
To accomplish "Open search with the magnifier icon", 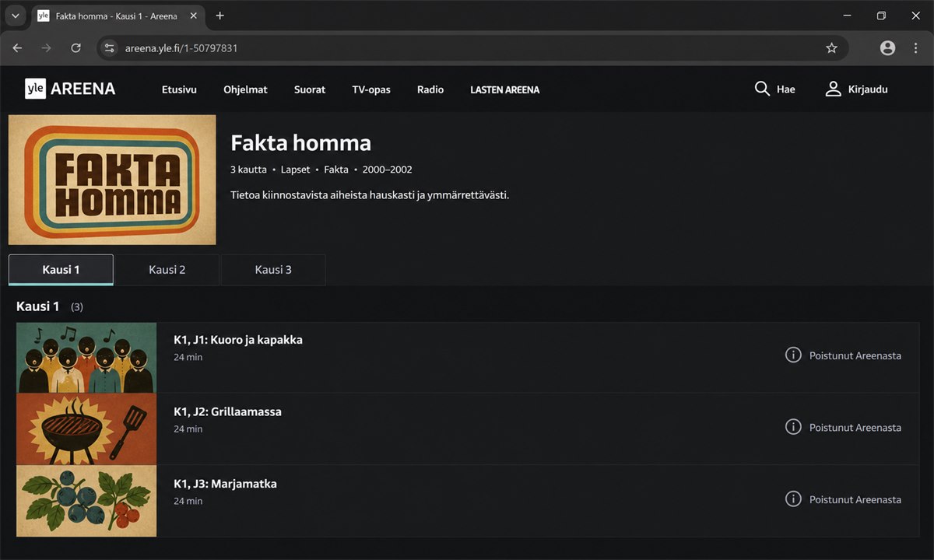I will coord(762,89).
